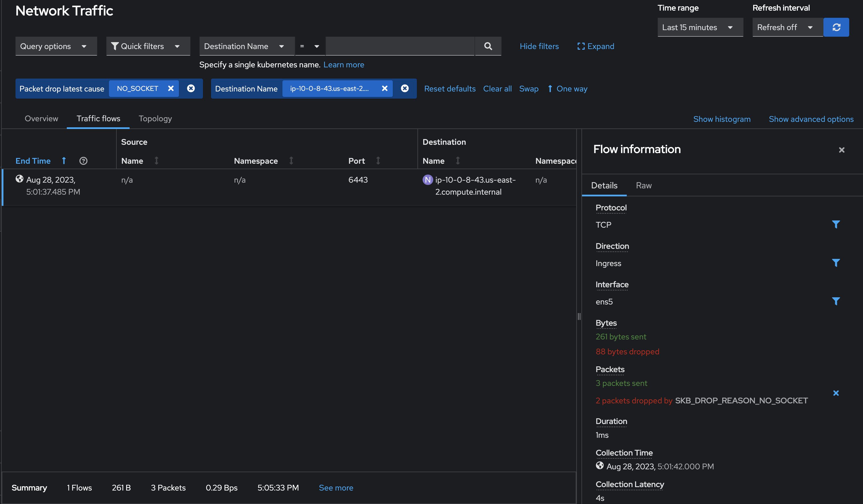
Task: Expand Quick filters dropdown
Action: click(148, 46)
